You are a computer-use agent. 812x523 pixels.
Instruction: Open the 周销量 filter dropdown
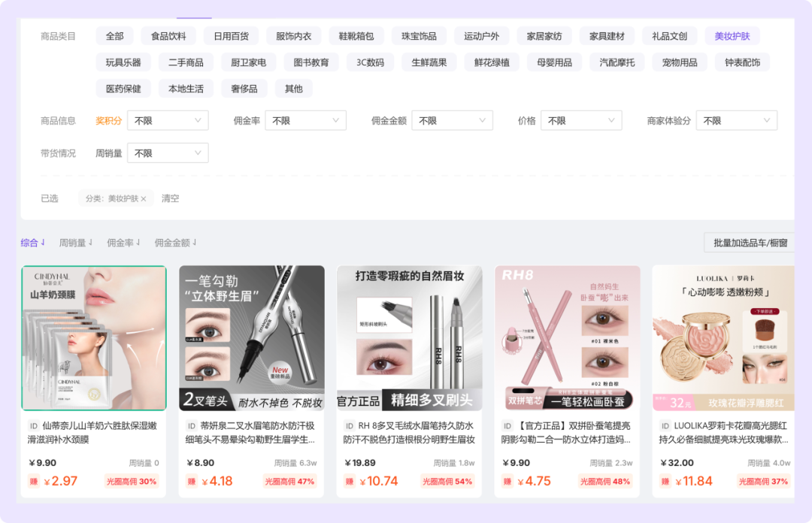coord(168,153)
